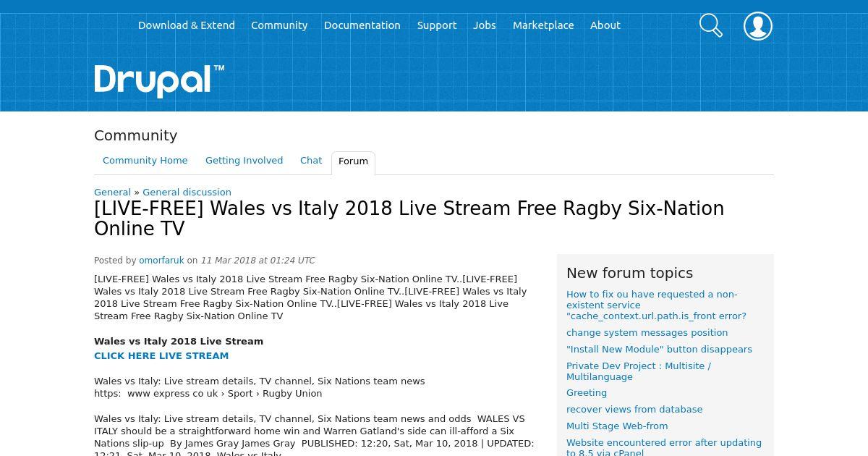The width and height of the screenshot is (868, 456).
Task: Open Marketplace menu item
Action: pos(543,25)
